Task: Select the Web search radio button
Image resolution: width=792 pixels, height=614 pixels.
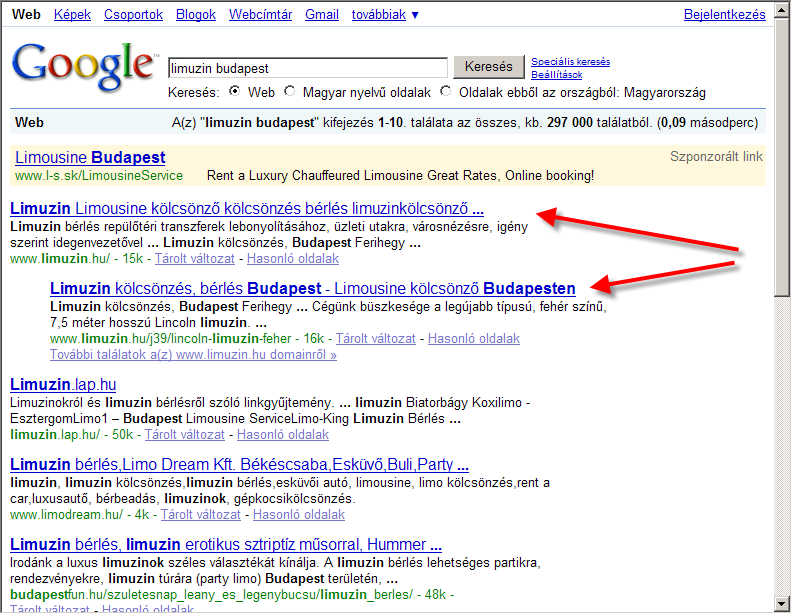Action: coord(234,91)
